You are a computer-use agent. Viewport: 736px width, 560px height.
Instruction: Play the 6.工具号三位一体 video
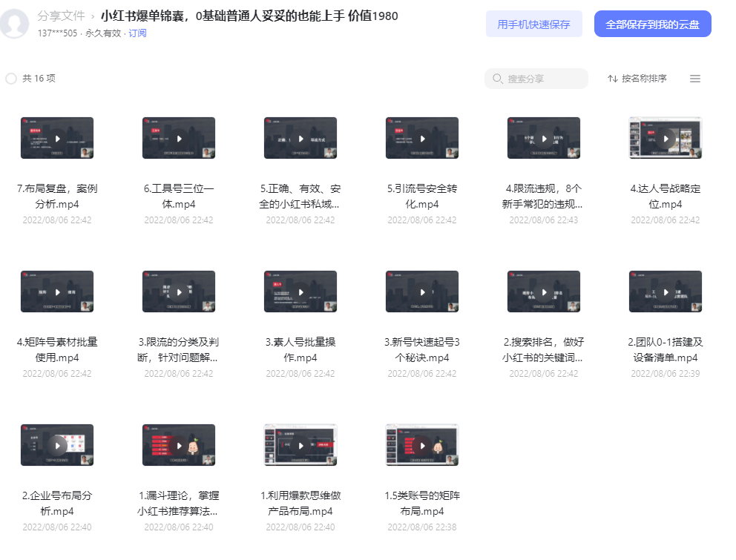pyautogui.click(x=179, y=138)
